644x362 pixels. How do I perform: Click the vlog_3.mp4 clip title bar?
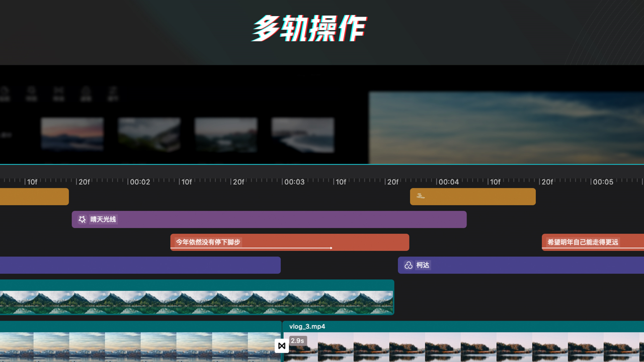[x=307, y=326]
